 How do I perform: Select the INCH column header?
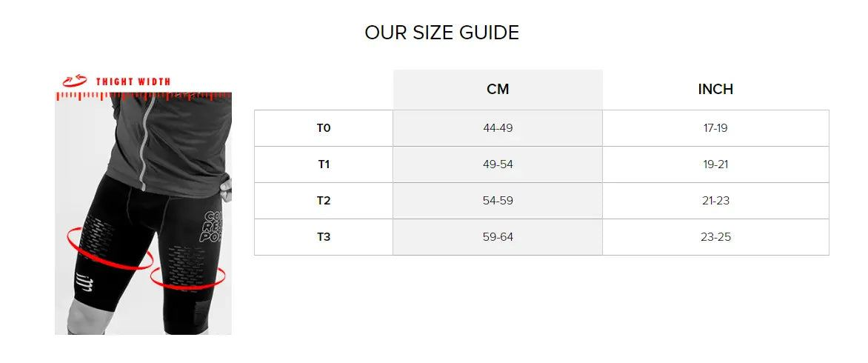[715, 89]
